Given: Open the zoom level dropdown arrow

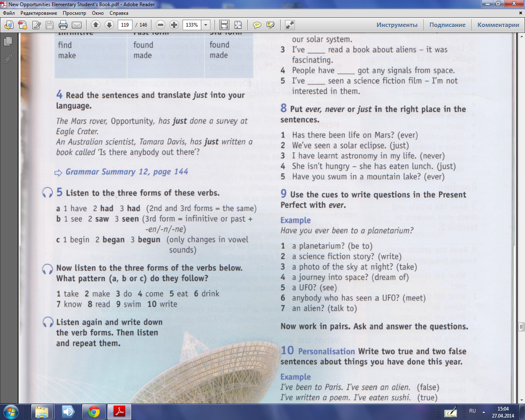Looking at the screenshot, I should click(206, 24).
